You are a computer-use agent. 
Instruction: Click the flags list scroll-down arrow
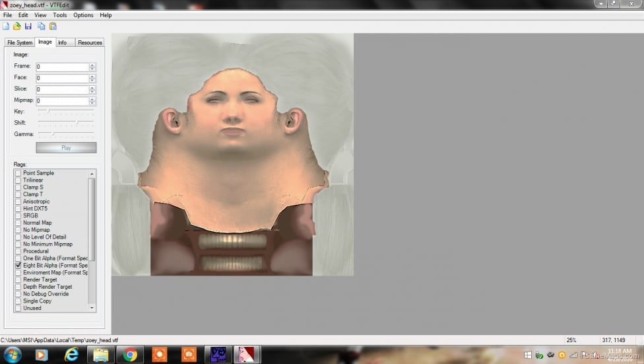coord(92,308)
